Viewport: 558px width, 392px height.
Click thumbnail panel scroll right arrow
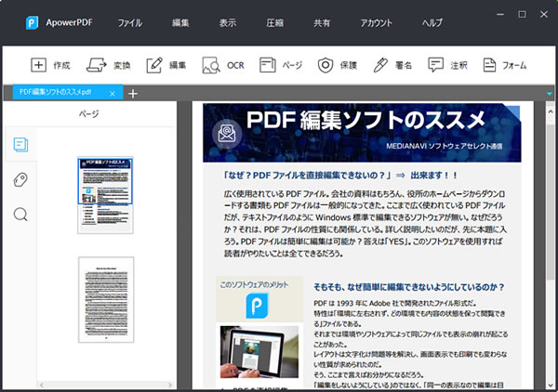click(170, 385)
